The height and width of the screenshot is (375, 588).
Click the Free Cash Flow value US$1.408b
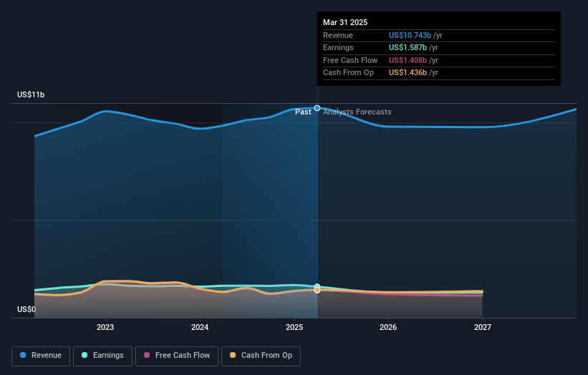point(408,60)
